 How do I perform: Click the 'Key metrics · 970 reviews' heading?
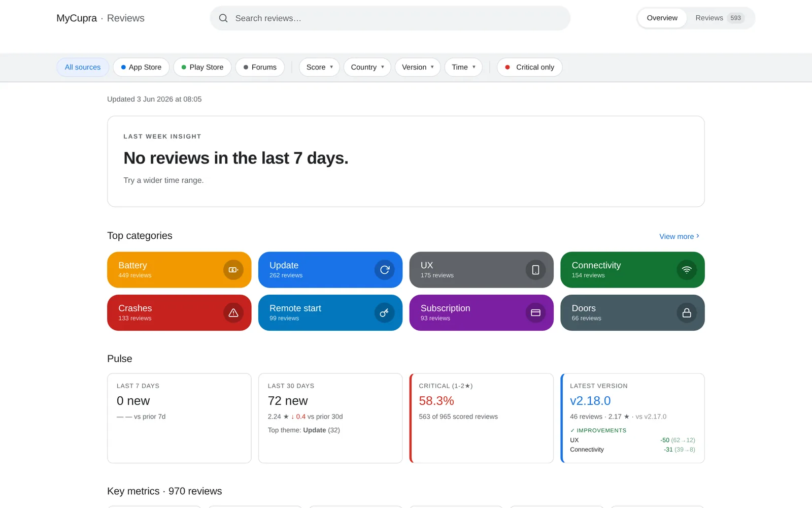(x=164, y=491)
